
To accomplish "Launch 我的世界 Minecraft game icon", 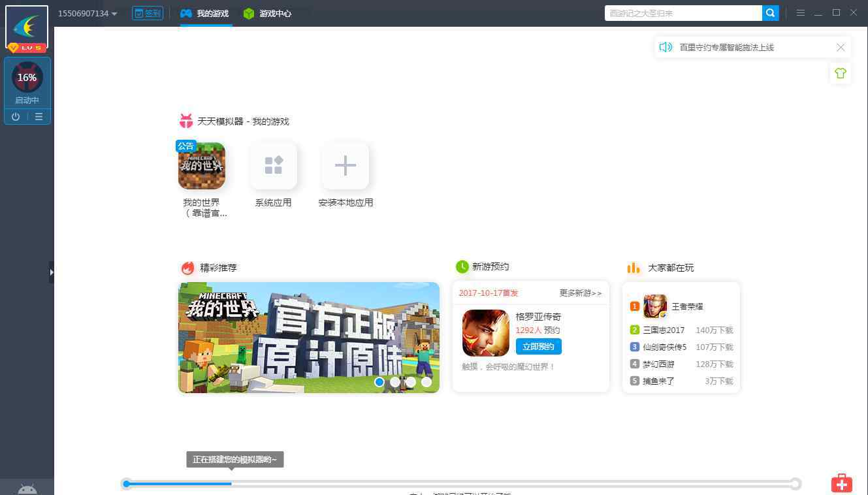I will pos(202,166).
